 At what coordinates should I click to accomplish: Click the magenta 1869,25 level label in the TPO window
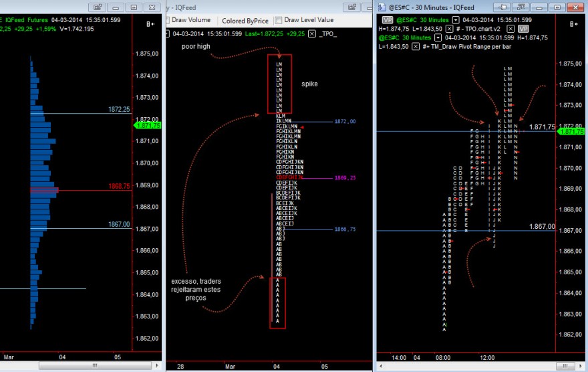coord(345,177)
